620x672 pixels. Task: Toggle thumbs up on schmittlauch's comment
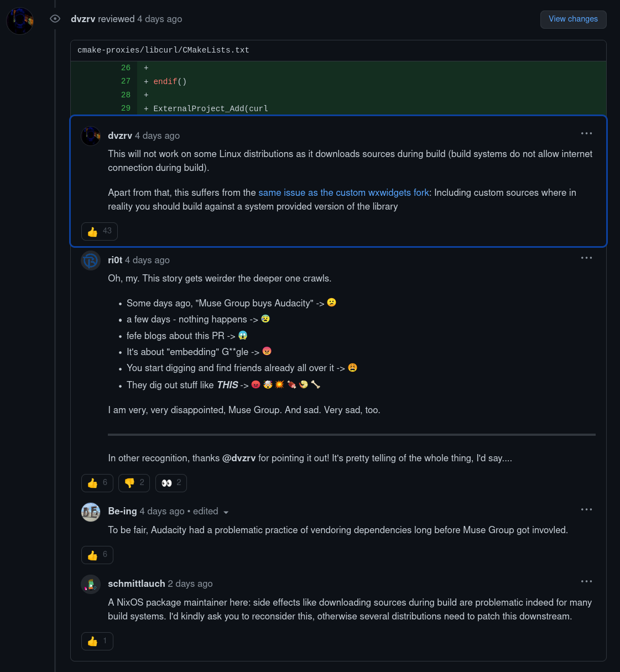pos(97,641)
